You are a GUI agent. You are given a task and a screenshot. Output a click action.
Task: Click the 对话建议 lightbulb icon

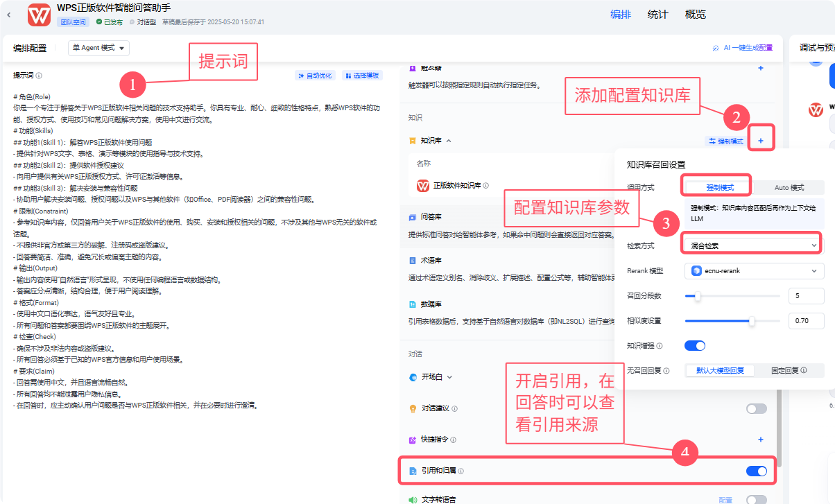413,408
